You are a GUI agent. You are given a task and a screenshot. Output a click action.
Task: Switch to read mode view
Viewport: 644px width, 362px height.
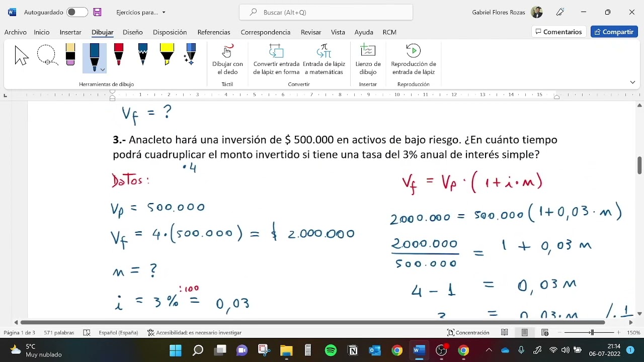coord(505,332)
